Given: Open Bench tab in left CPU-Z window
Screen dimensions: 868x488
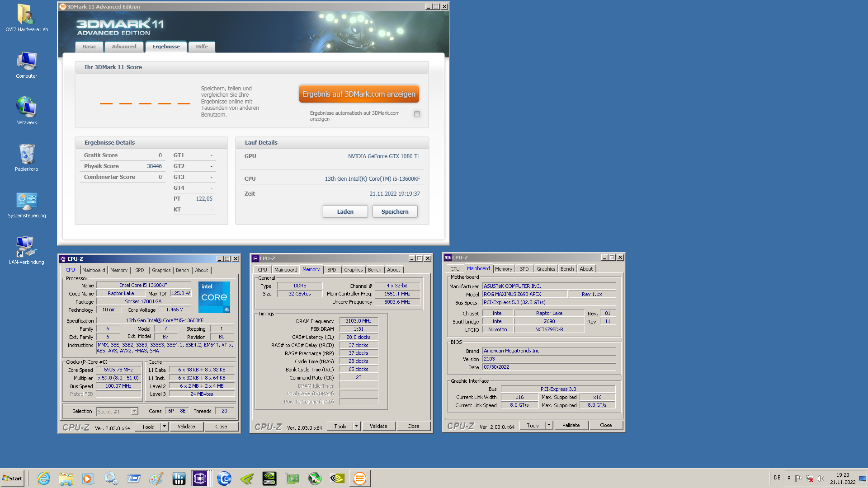Looking at the screenshot, I should tap(183, 270).
